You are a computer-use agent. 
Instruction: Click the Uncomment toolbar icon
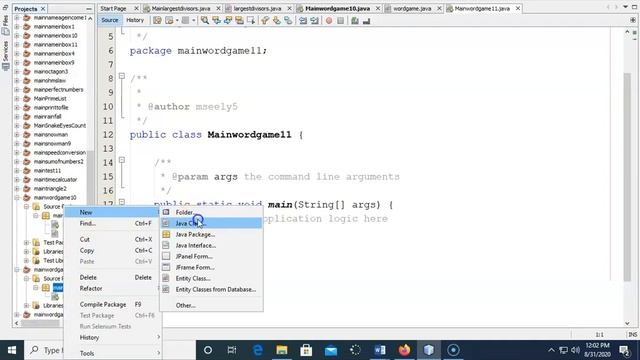coord(366,20)
